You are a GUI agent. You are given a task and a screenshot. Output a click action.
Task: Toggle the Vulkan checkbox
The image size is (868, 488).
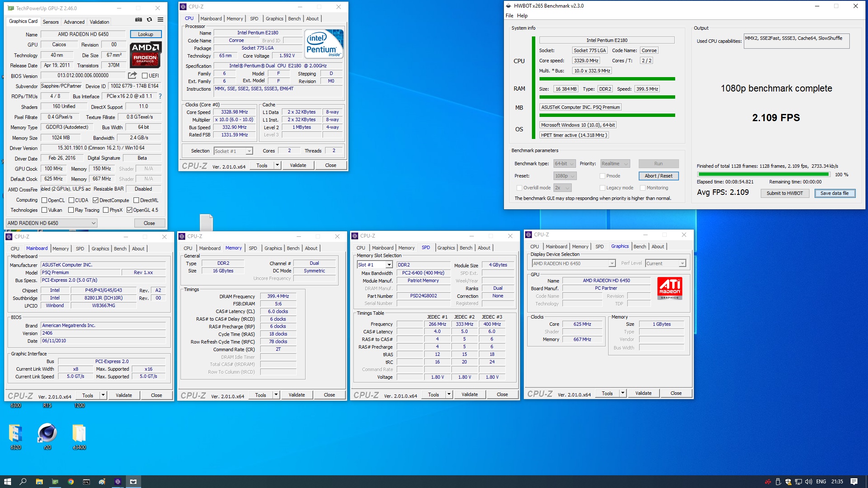pyautogui.click(x=44, y=210)
